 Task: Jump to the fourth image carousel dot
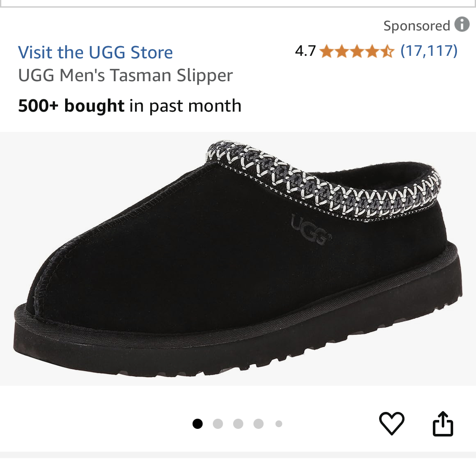pyautogui.click(x=259, y=424)
